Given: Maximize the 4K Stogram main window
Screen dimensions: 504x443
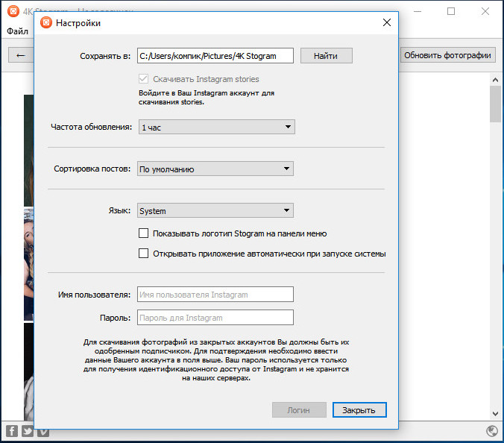Looking at the screenshot, I should coord(451,11).
